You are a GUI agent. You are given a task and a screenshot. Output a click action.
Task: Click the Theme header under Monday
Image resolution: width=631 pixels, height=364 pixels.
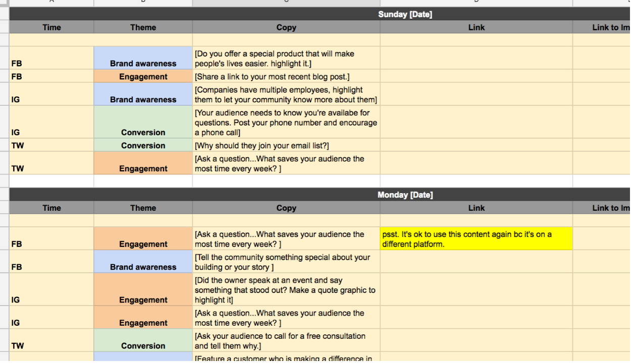click(143, 208)
